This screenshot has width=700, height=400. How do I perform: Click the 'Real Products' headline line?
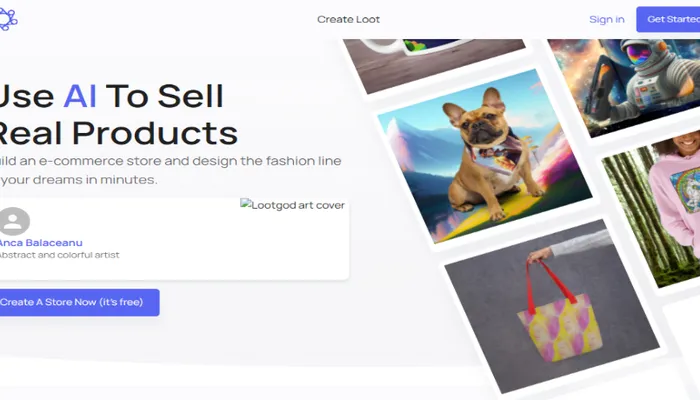point(118,133)
